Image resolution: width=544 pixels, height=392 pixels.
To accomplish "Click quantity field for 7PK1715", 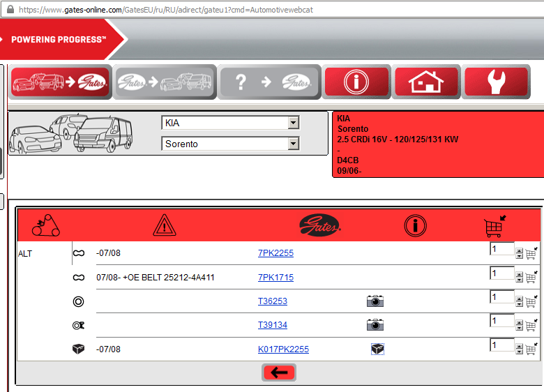I will click(501, 273).
